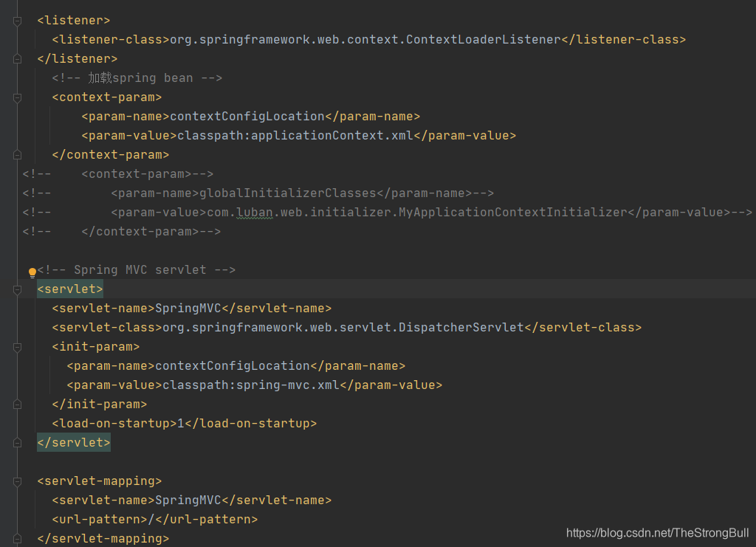This screenshot has height=547, width=756.
Task: Click the '加载spring bean' comment
Action: point(137,78)
